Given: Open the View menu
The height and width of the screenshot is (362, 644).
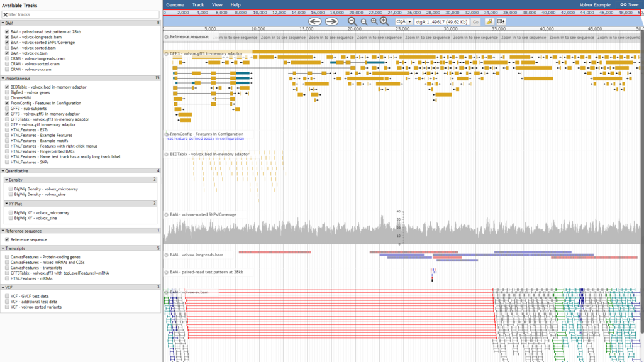Looking at the screenshot, I should [x=217, y=4].
